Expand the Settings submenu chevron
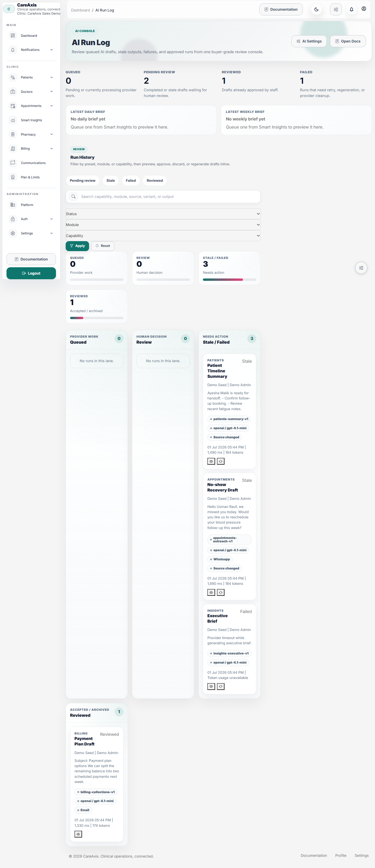Viewport: 375px width, 868px height. pos(52,233)
